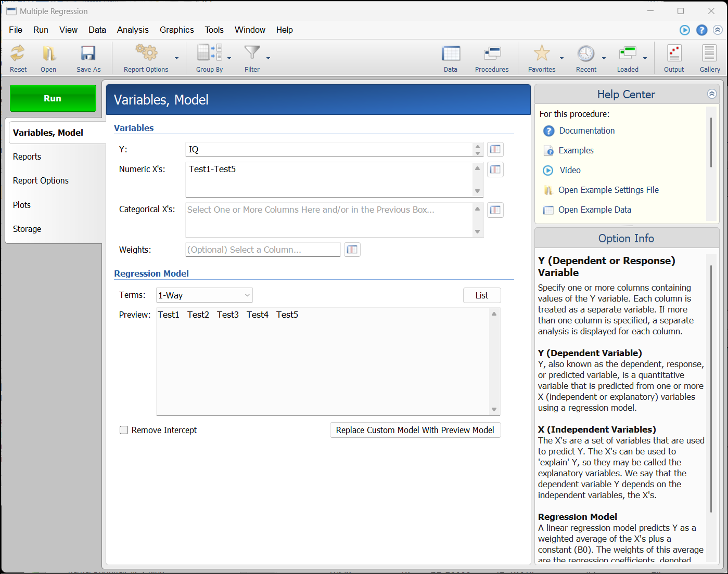Image resolution: width=728 pixels, height=574 pixels.
Task: Collapse the Help Center panel
Action: coord(712,94)
